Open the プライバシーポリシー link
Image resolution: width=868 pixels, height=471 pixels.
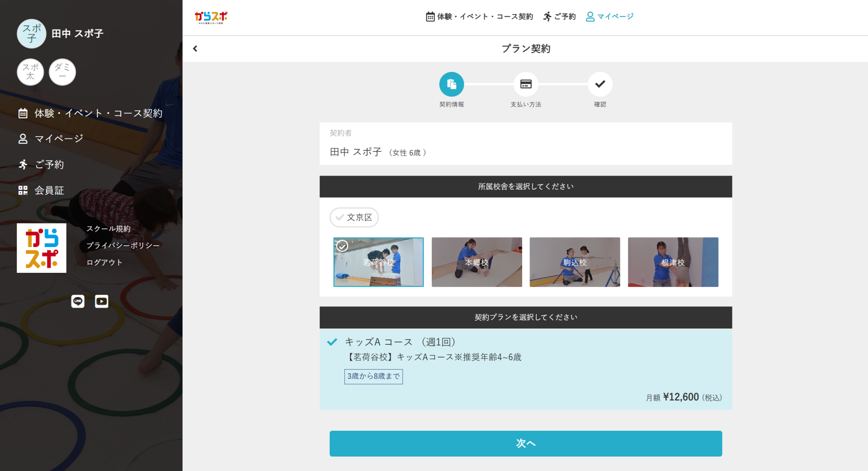(x=123, y=245)
